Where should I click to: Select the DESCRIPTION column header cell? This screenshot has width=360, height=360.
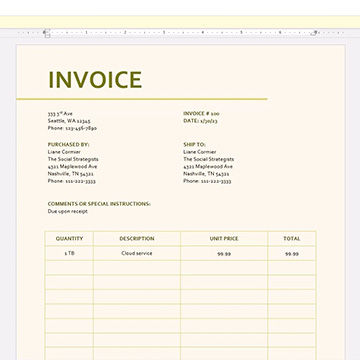[137, 239]
